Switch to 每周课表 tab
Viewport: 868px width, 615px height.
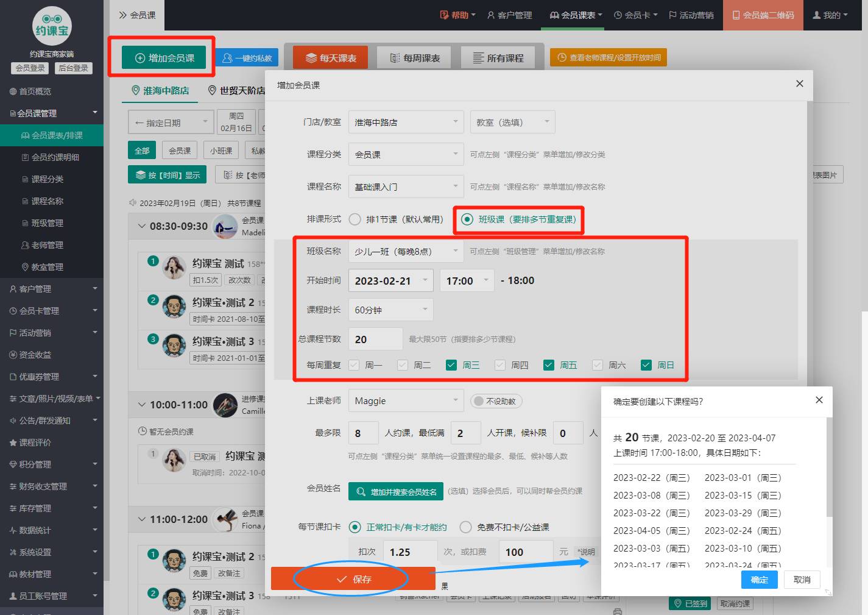point(414,58)
